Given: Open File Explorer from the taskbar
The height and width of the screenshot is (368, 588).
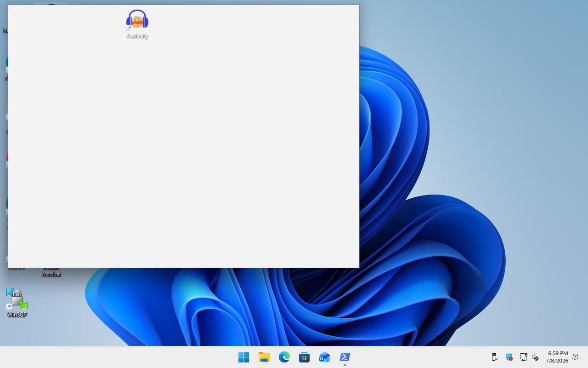Looking at the screenshot, I should [264, 357].
